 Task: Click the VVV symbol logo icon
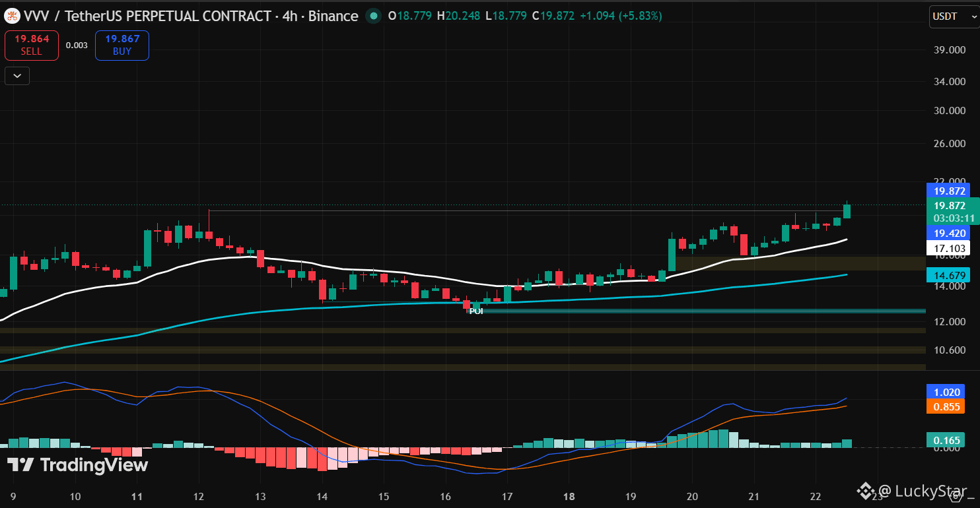pyautogui.click(x=11, y=16)
